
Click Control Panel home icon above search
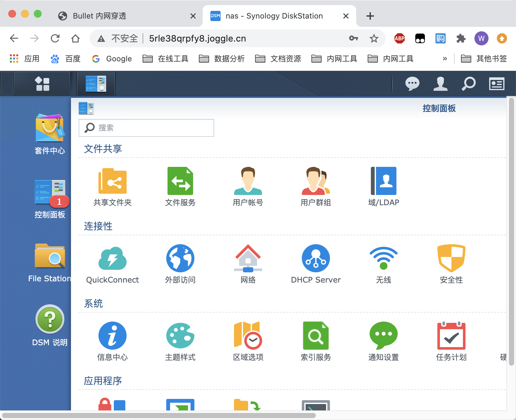[86, 108]
